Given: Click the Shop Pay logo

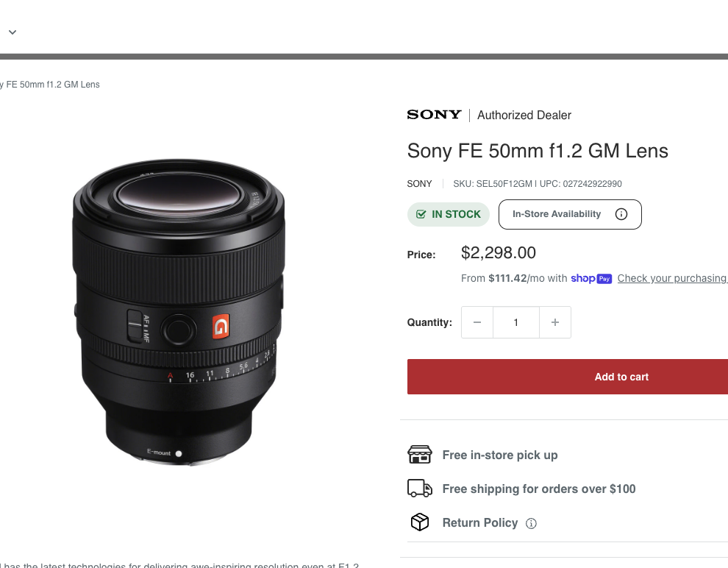Looking at the screenshot, I should point(591,278).
